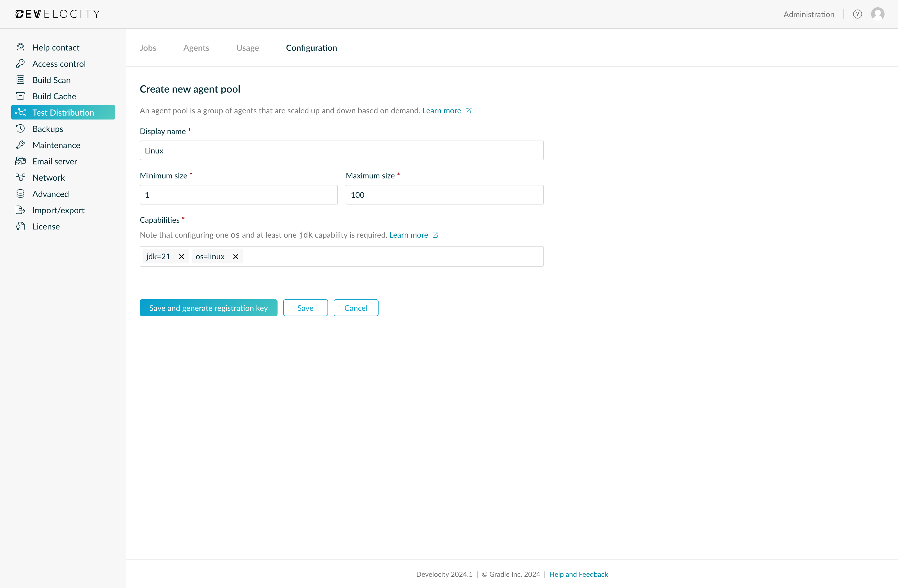Open the Help contact section

56,47
